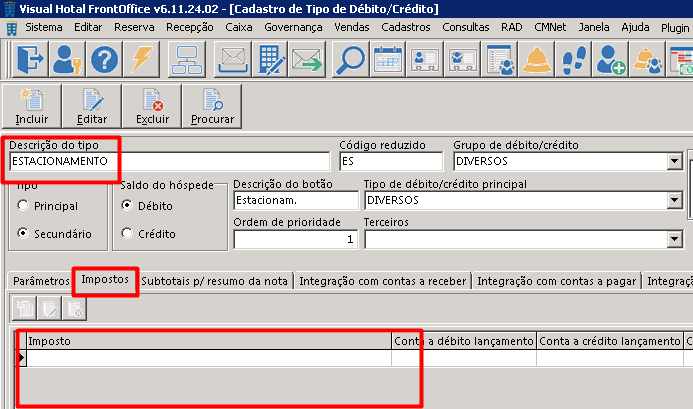Viewport: 693px width, 409px height.
Task: Open the Vendas menu
Action: [352, 27]
